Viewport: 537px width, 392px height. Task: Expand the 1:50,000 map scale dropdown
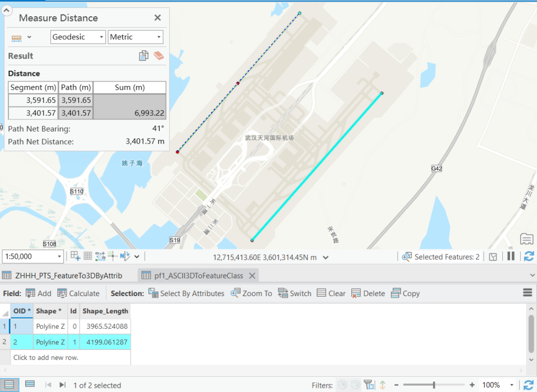point(59,257)
